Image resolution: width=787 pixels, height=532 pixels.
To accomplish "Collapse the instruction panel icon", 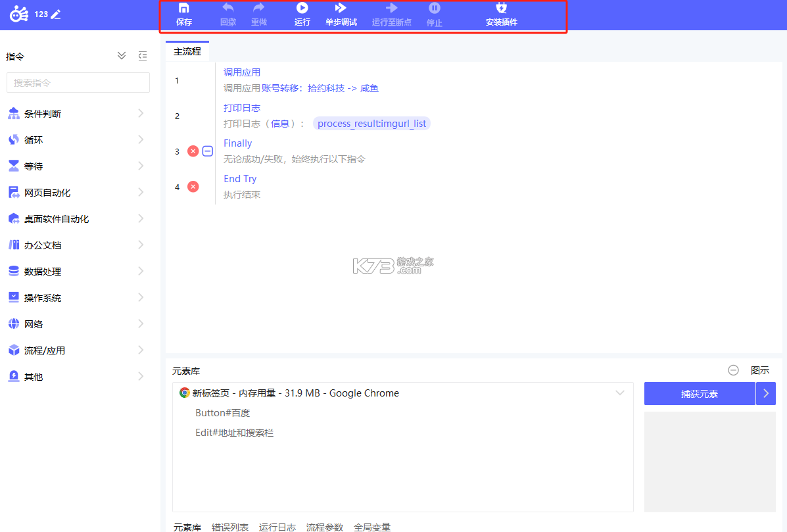I will click(x=143, y=56).
